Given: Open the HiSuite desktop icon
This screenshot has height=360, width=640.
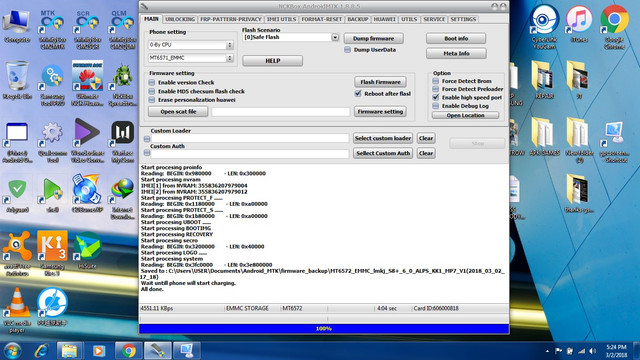Looking at the screenshot, I should tap(87, 250).
